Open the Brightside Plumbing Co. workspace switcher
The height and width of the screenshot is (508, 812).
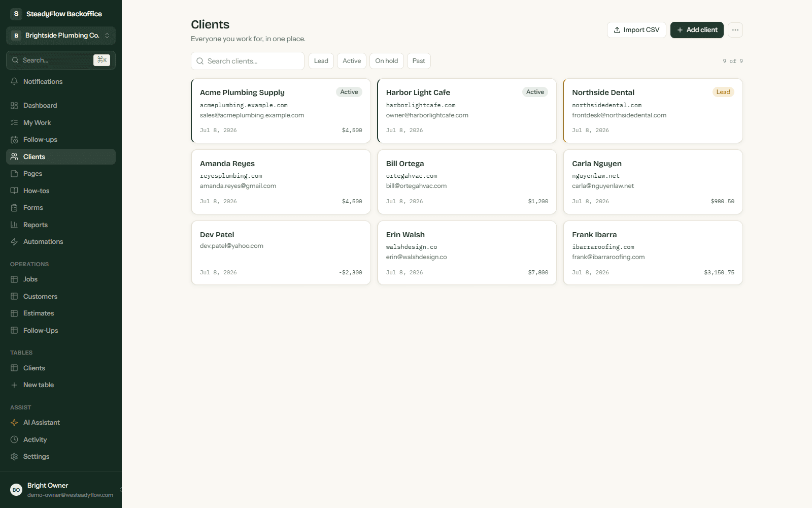(61, 36)
